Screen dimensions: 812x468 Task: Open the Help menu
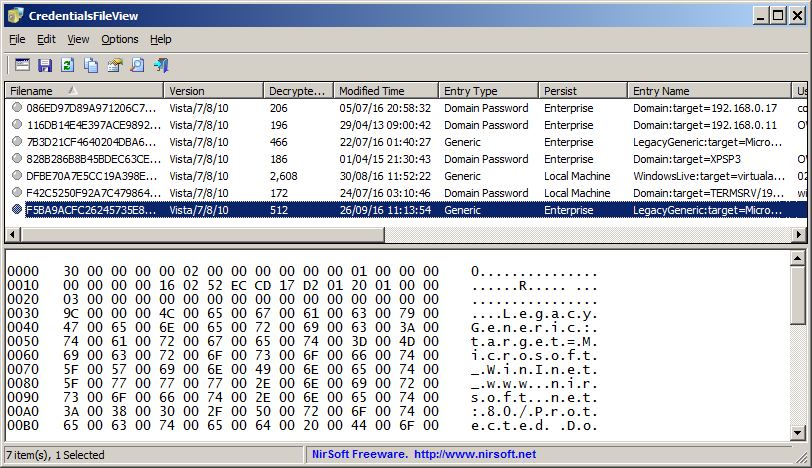161,39
